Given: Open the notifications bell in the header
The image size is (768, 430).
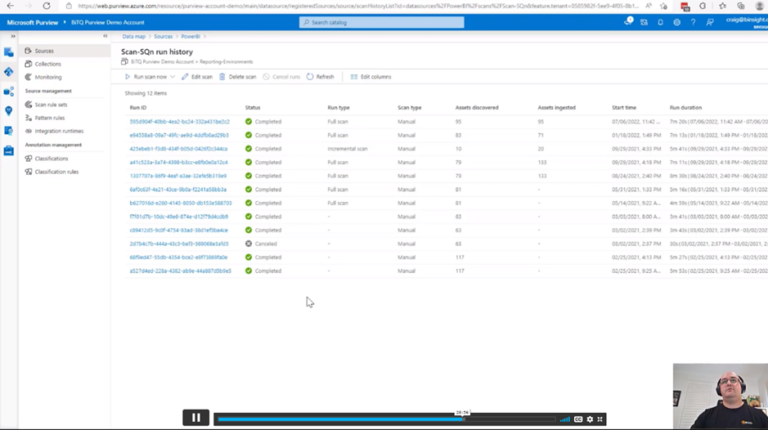Looking at the screenshot, I should click(x=662, y=21).
